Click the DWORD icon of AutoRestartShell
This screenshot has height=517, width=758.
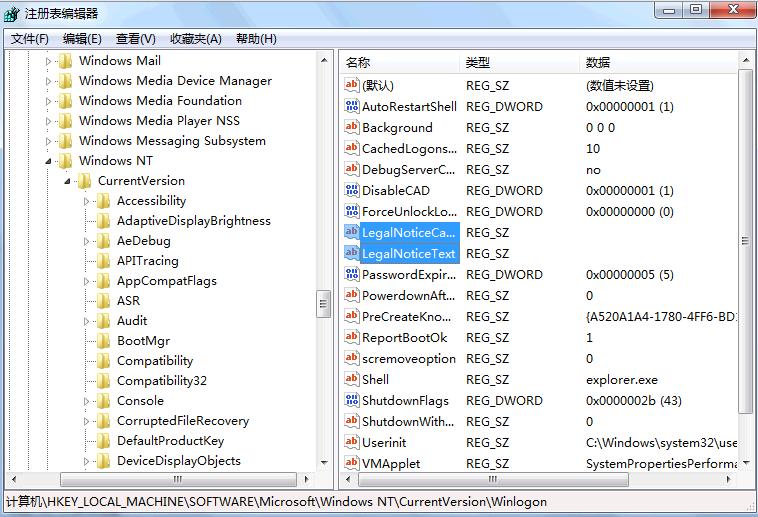351,107
